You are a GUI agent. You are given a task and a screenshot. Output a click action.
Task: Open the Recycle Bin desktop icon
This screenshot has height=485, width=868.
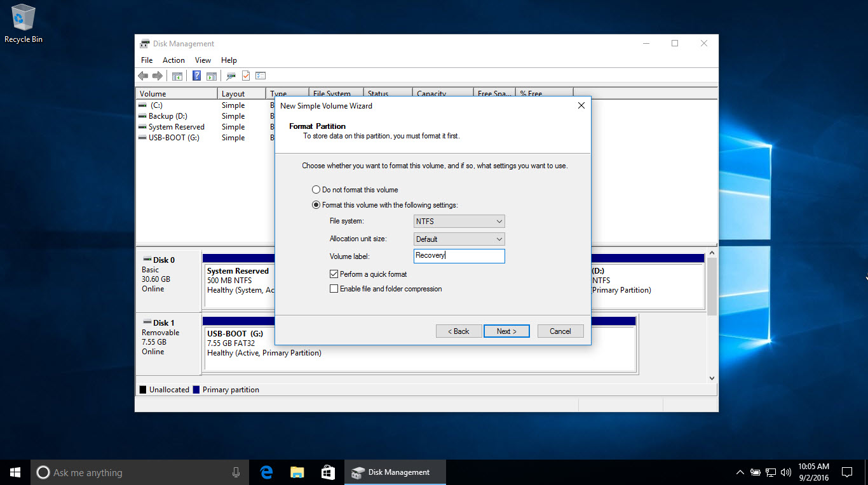point(24,23)
